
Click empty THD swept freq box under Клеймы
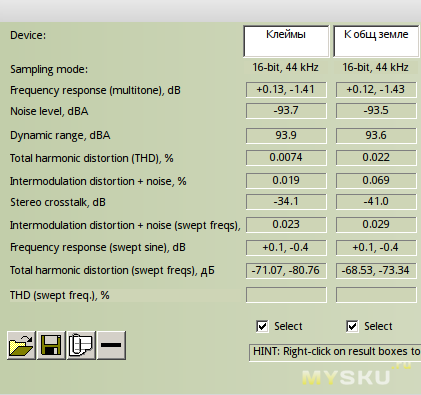tap(286, 295)
